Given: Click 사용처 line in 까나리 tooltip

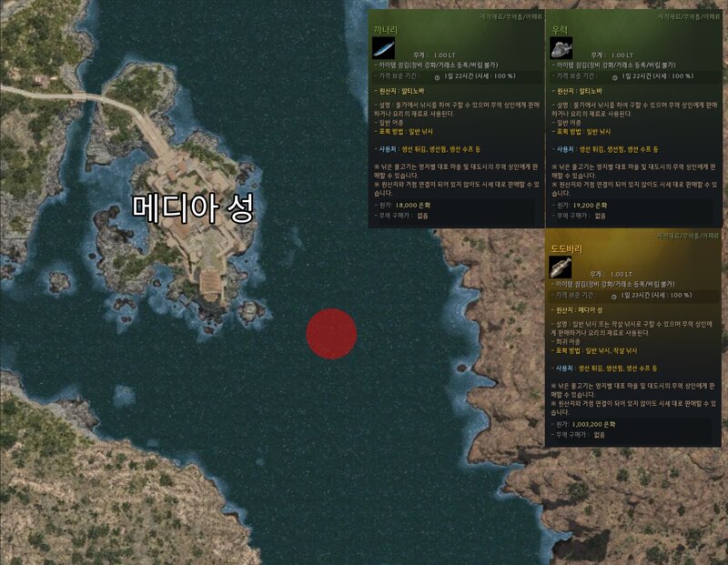Looking at the screenshot, I should click(x=427, y=149).
